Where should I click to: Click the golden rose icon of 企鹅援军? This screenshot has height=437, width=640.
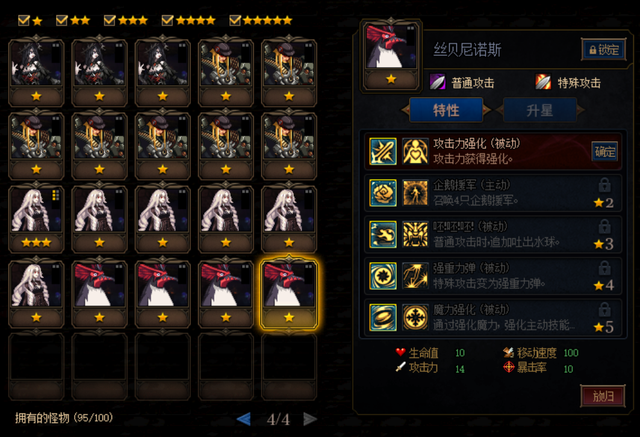click(x=383, y=193)
